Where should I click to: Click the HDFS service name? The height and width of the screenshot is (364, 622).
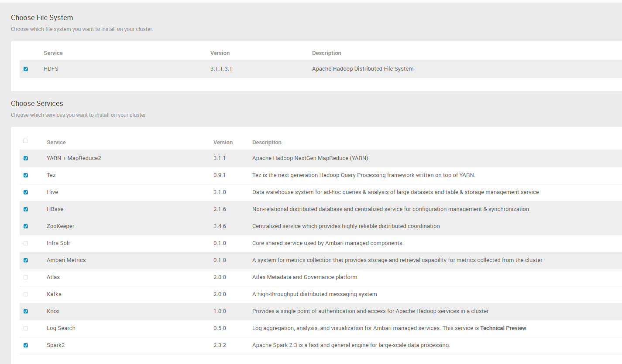coord(51,69)
